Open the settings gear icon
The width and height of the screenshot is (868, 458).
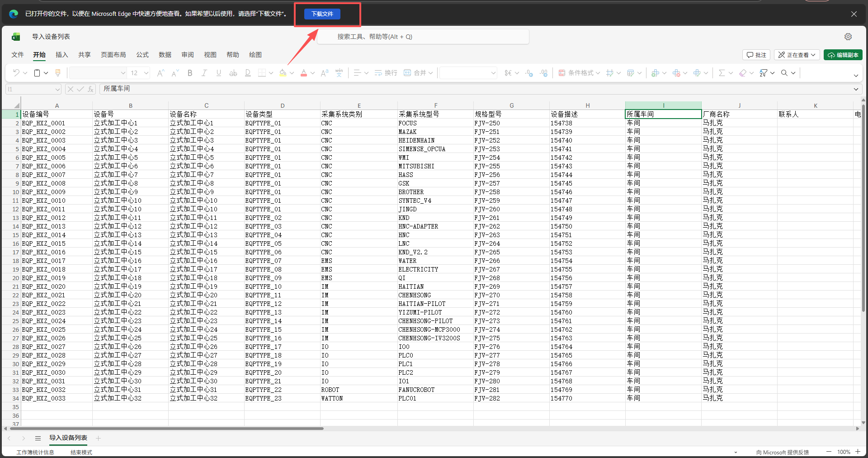point(848,37)
